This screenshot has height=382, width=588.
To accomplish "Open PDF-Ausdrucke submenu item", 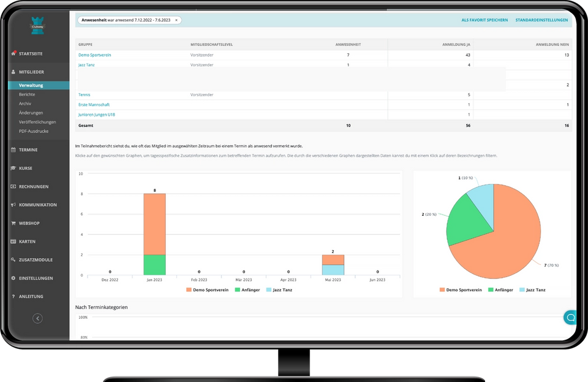I will pyautogui.click(x=34, y=131).
